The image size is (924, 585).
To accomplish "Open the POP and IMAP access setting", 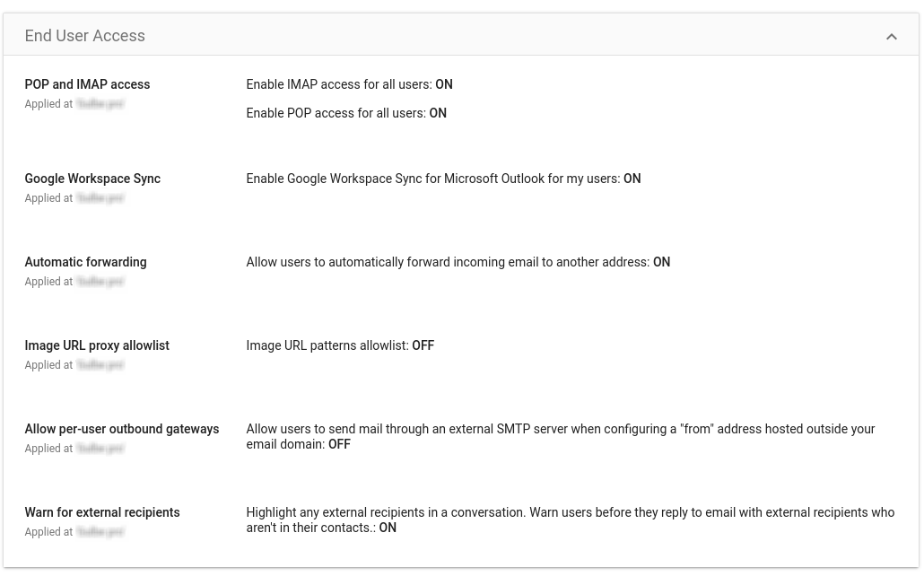I will click(87, 84).
